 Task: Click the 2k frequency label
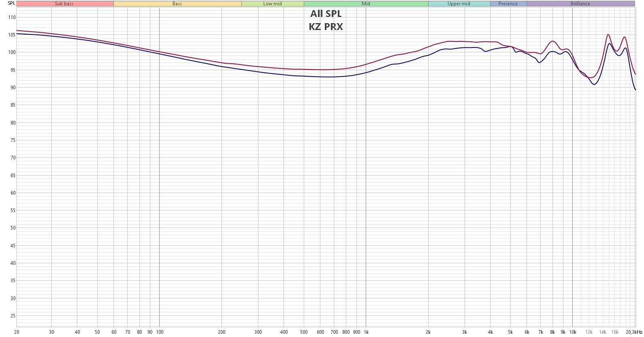(x=428, y=332)
